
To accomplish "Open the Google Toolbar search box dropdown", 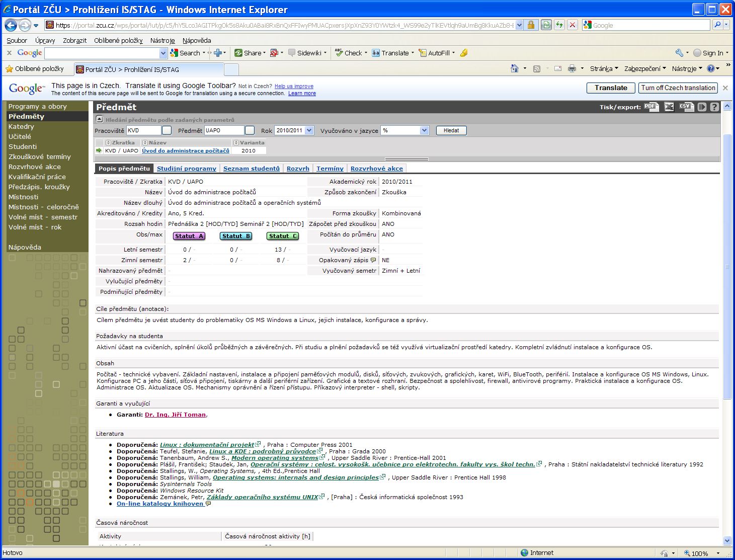I will coord(163,53).
